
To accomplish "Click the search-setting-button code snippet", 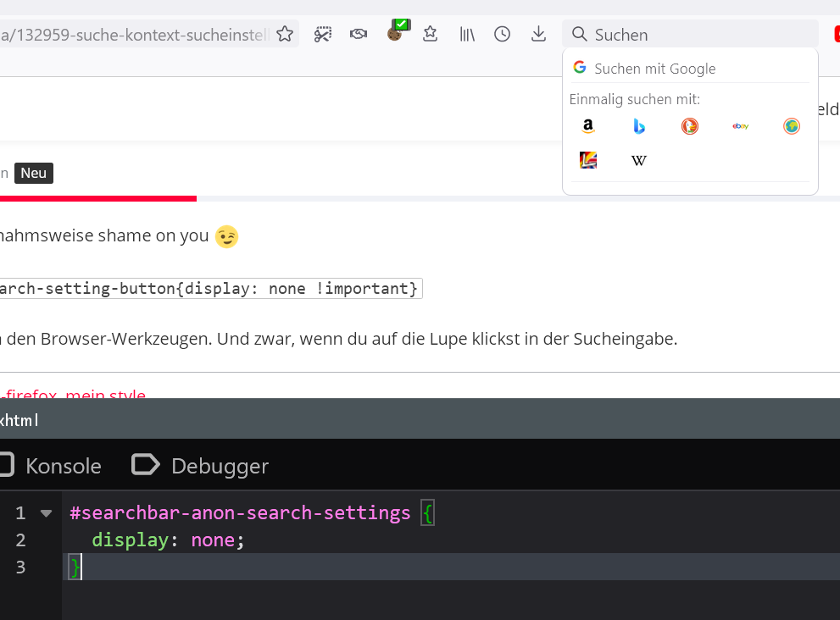I will tap(208, 289).
